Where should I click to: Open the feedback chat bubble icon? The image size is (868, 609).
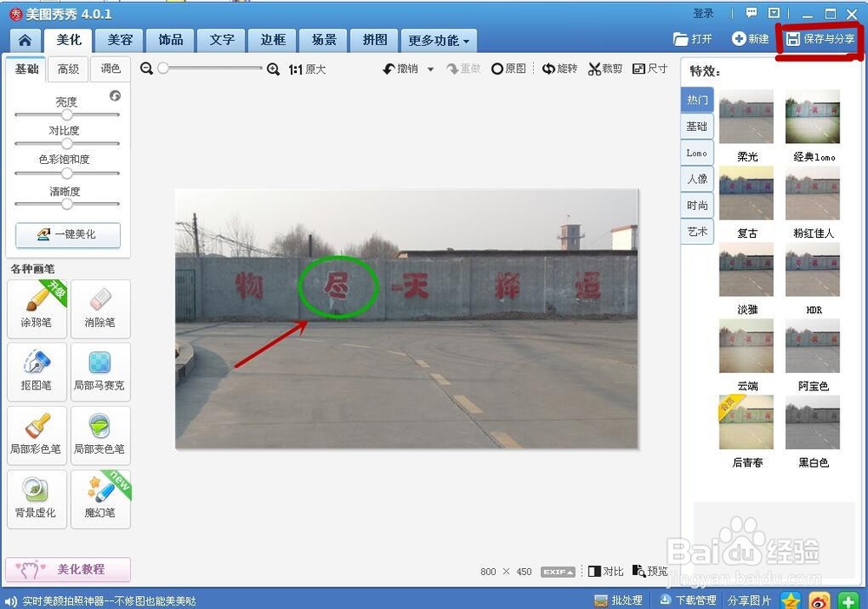click(x=751, y=13)
